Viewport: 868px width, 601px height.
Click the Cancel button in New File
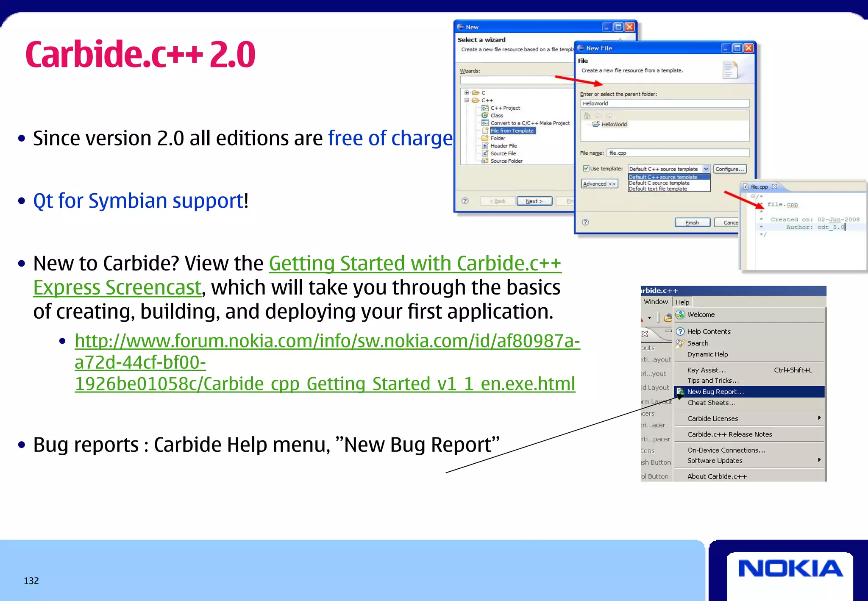(726, 223)
